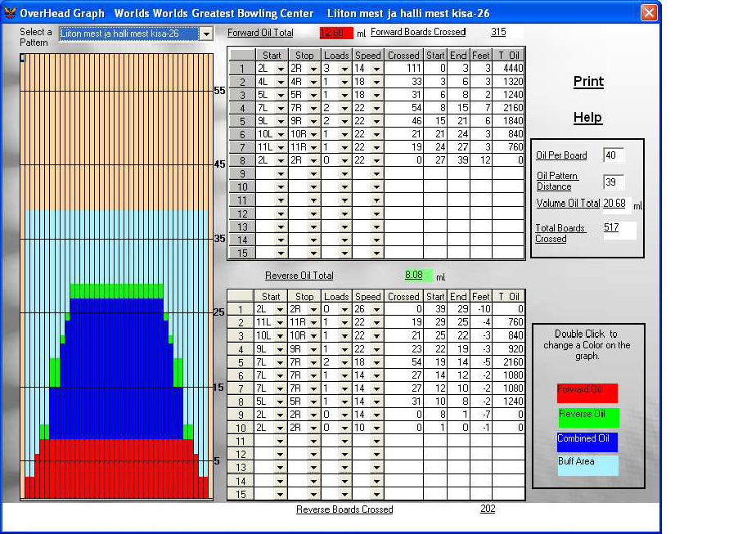756x534 pixels.
Task: Click the app icon in title bar
Action: click(x=10, y=13)
